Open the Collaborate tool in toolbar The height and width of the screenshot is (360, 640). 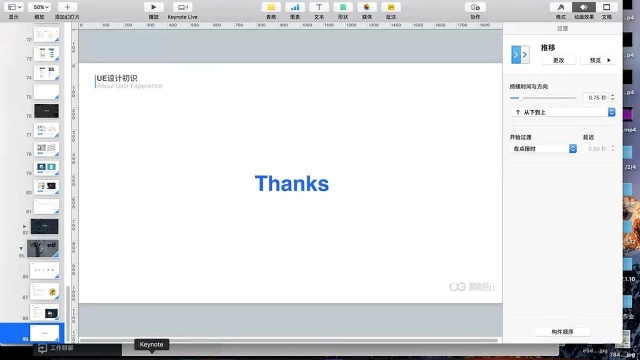[475, 7]
